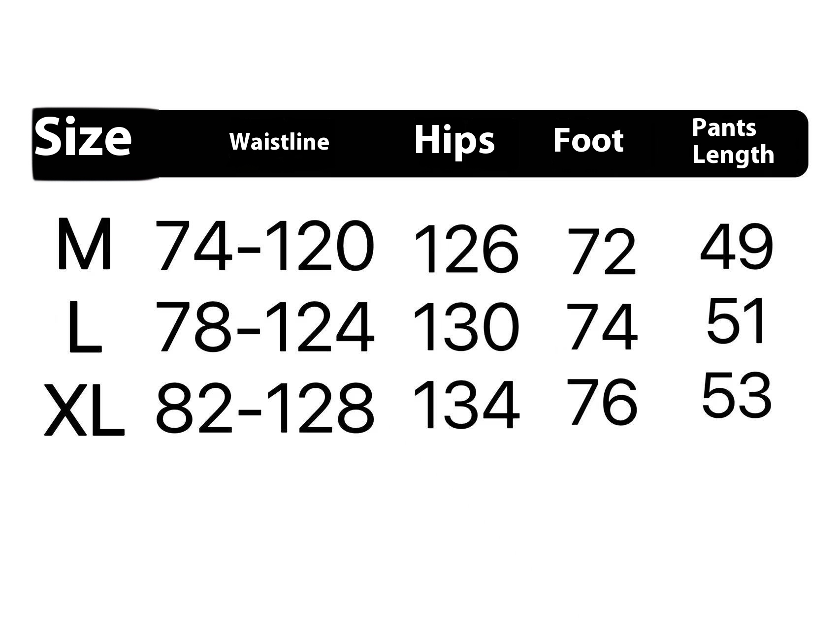Click the 53 pants length value
The width and height of the screenshot is (840, 630).
coord(737,396)
